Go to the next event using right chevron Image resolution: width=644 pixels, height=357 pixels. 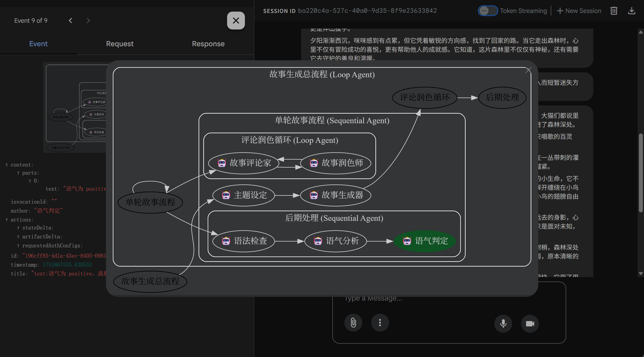[x=88, y=21]
